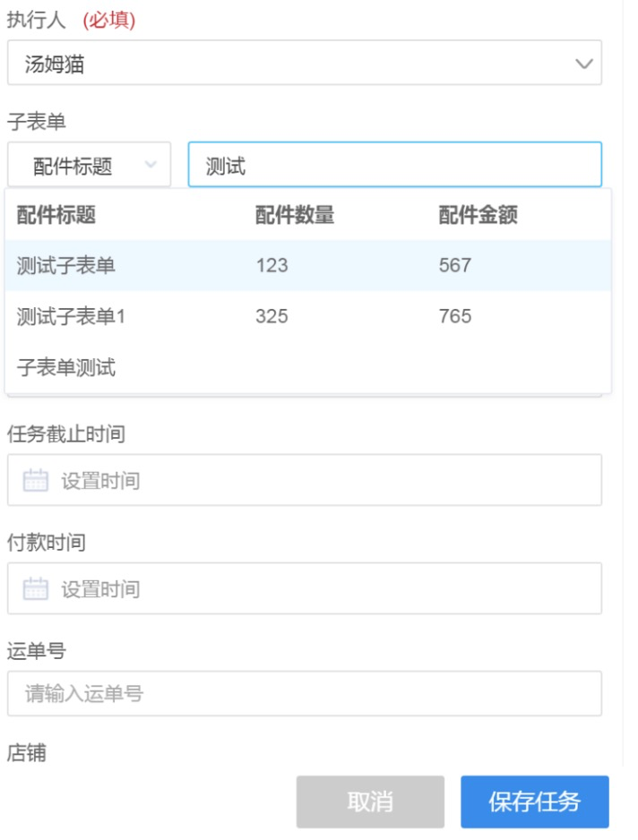Click the 保存任务 button
638x840 pixels.
535,801
